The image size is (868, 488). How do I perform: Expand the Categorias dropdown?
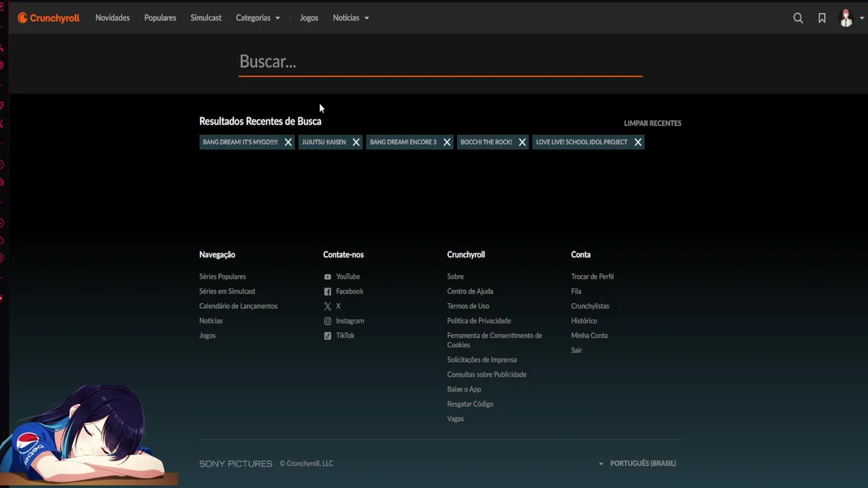point(258,18)
